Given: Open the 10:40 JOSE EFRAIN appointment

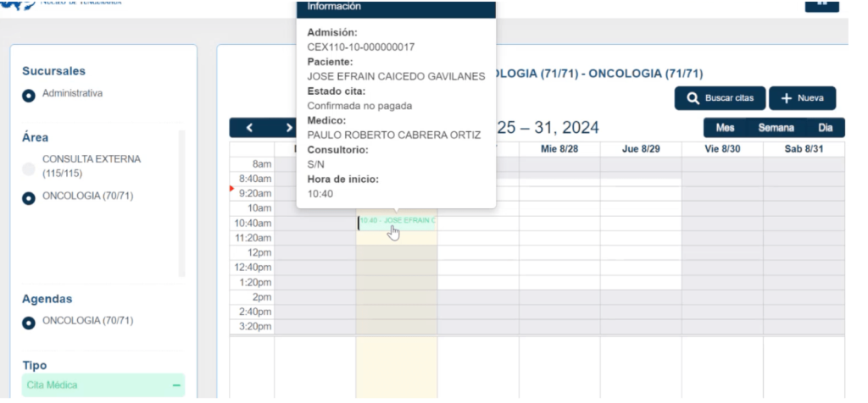Looking at the screenshot, I should (x=397, y=221).
